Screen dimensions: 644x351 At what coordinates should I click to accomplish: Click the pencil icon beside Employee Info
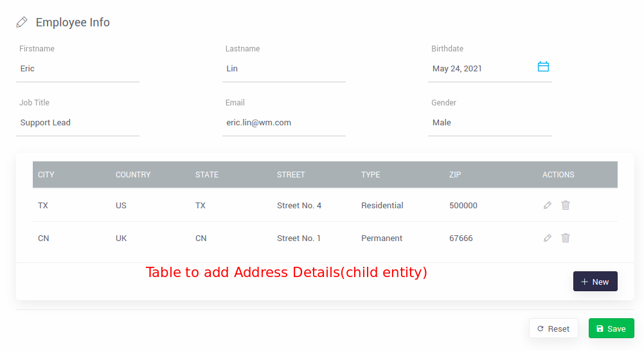click(22, 22)
